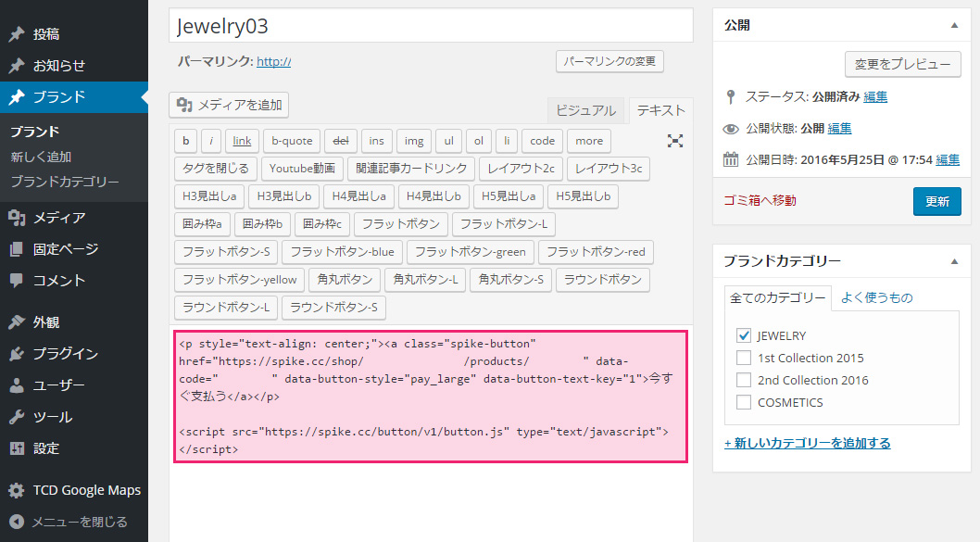This screenshot has width=980, height=542.
Task: Click the TCD Google Maps gear icon
Action: (17, 490)
